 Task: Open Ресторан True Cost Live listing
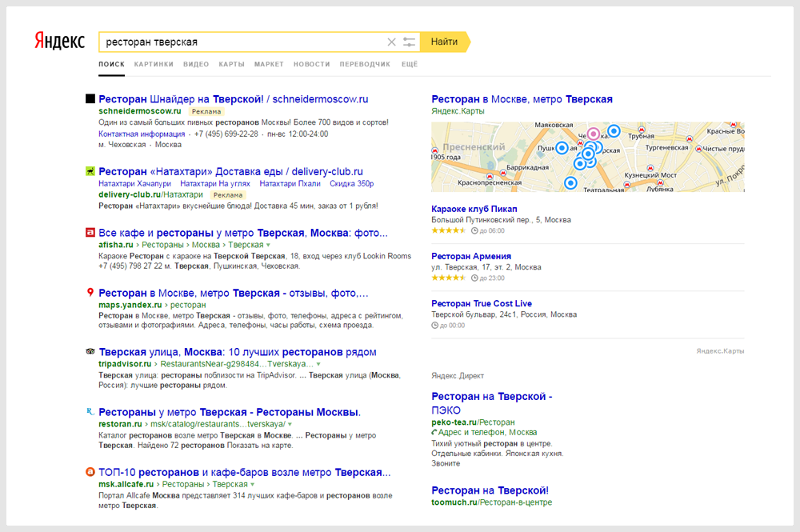(482, 303)
